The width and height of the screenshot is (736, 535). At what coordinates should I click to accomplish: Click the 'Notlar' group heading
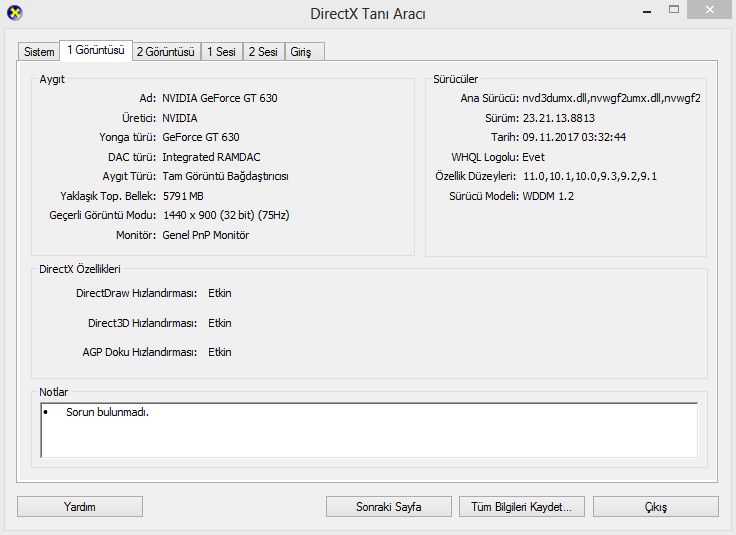pos(54,392)
